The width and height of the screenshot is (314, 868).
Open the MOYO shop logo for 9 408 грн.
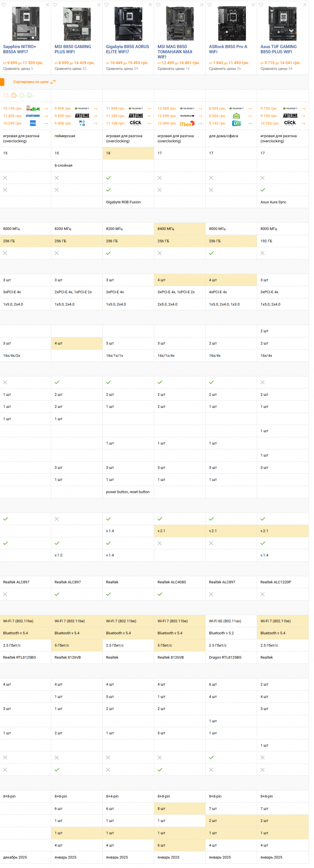point(82,123)
